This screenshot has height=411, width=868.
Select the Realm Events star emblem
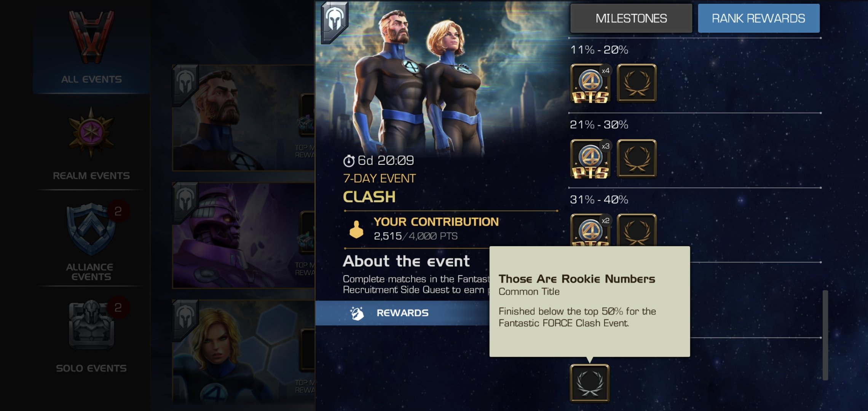tap(91, 132)
